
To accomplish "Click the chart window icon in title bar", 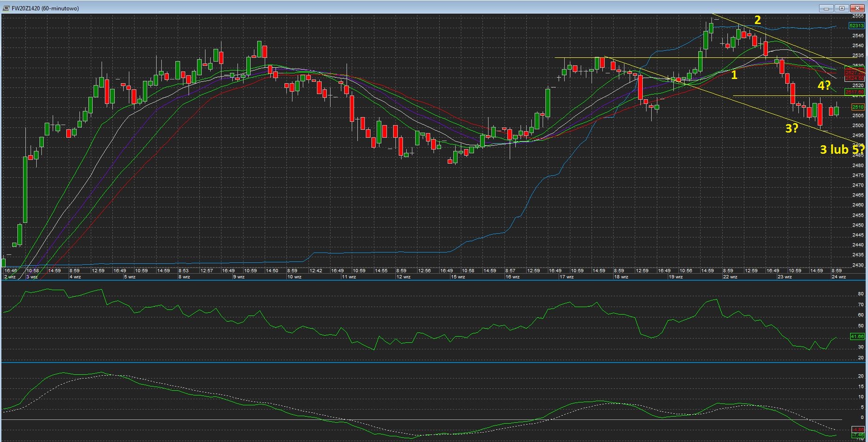I will click(6, 8).
